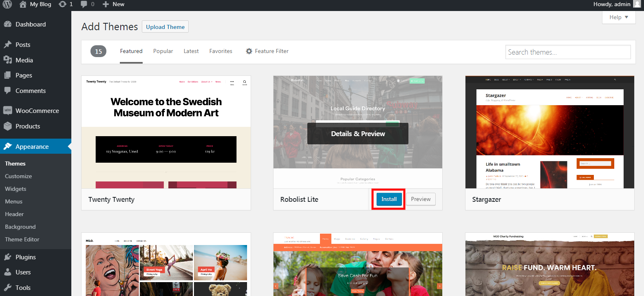Click the Comments speech bubble sidebar icon
The width and height of the screenshot is (644, 296).
click(8, 91)
